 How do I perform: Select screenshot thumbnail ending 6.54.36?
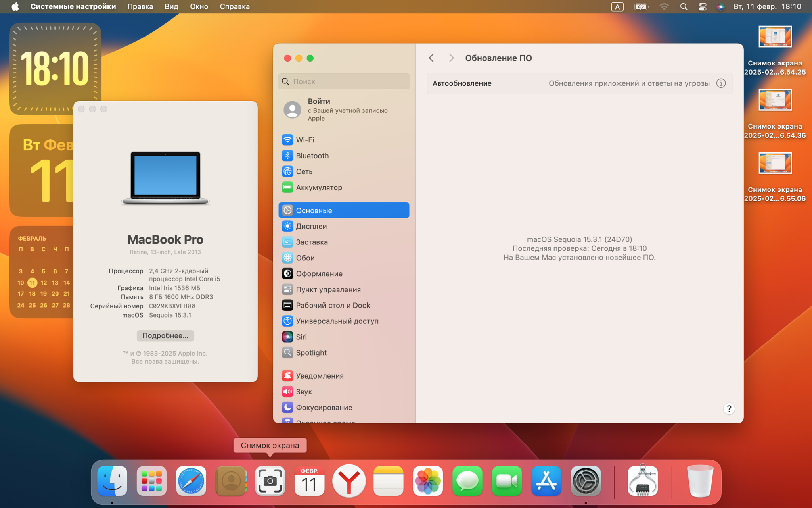pos(775,100)
